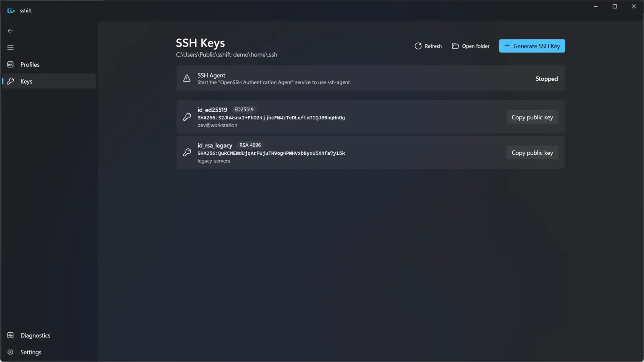Click the key icon for id_rsa_legacy
The width and height of the screenshot is (644, 362).
point(187,152)
